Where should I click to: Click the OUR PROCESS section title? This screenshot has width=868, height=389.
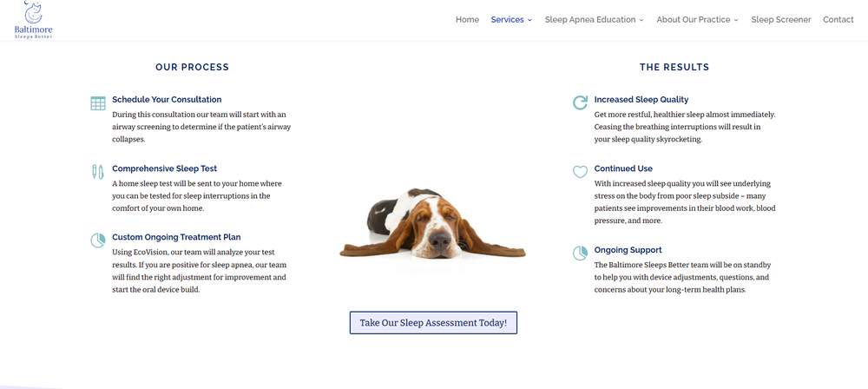point(192,67)
